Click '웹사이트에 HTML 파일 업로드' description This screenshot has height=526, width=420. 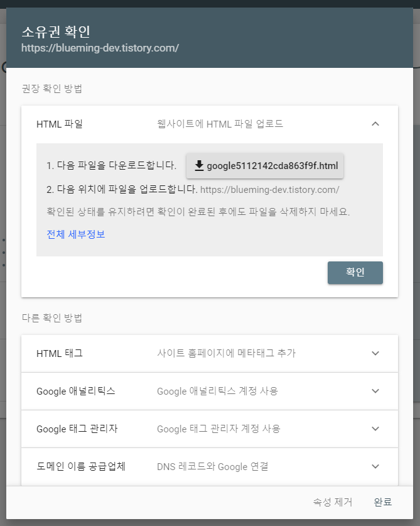(220, 124)
